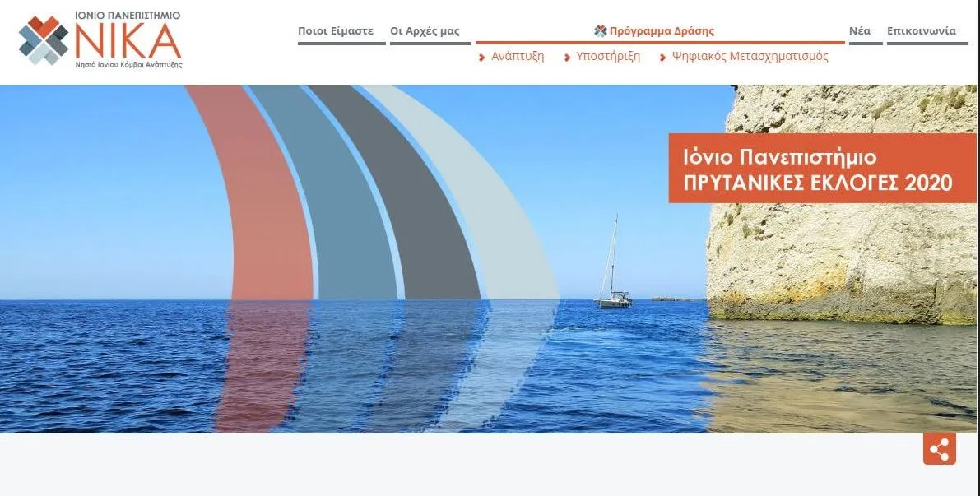This screenshot has width=980, height=496.
Task: Click the chevron icon before Υποστήριξη
Action: pyautogui.click(x=568, y=58)
